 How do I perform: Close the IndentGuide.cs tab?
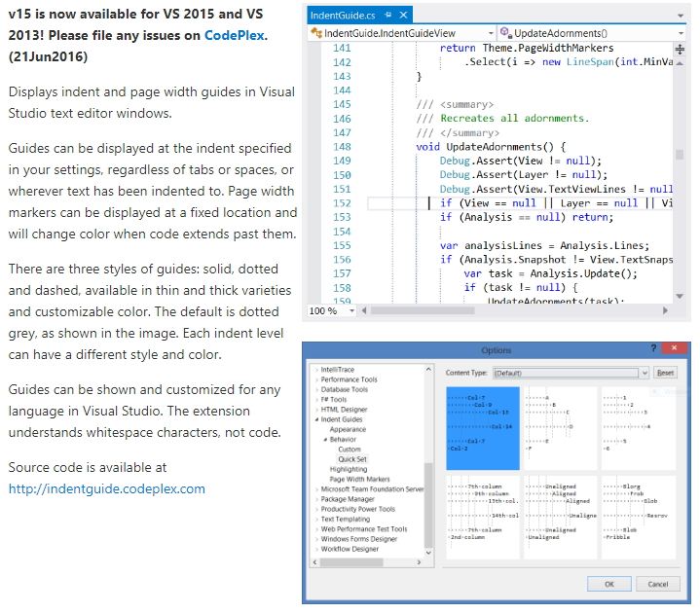coord(404,16)
